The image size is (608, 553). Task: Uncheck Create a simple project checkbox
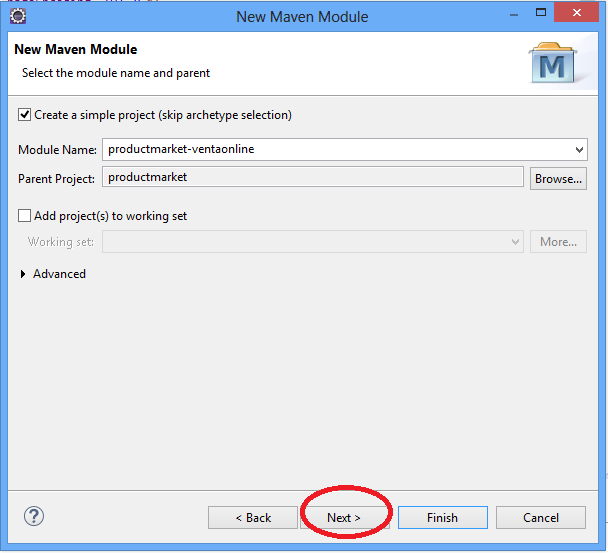(24, 115)
